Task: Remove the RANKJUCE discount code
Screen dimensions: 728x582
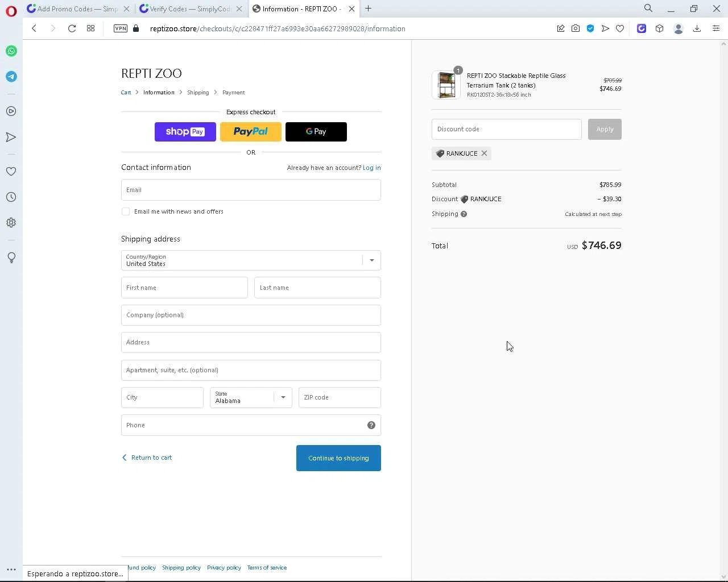Action: pos(484,153)
